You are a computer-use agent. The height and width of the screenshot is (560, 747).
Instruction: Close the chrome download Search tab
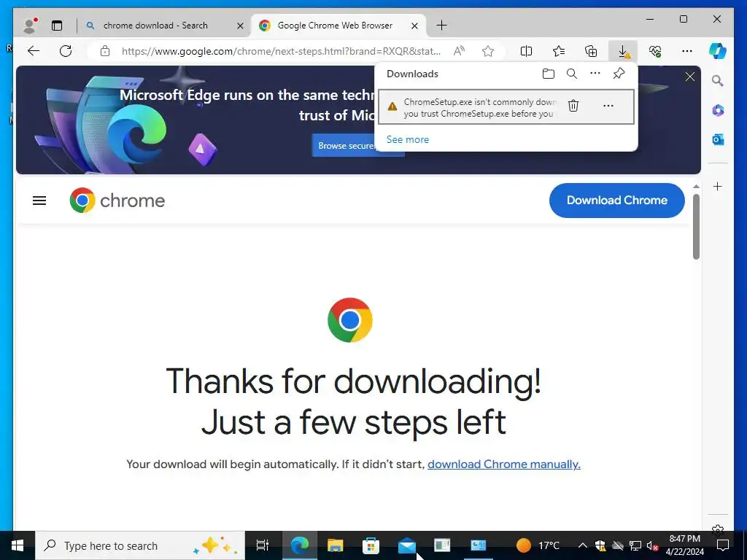point(241,26)
